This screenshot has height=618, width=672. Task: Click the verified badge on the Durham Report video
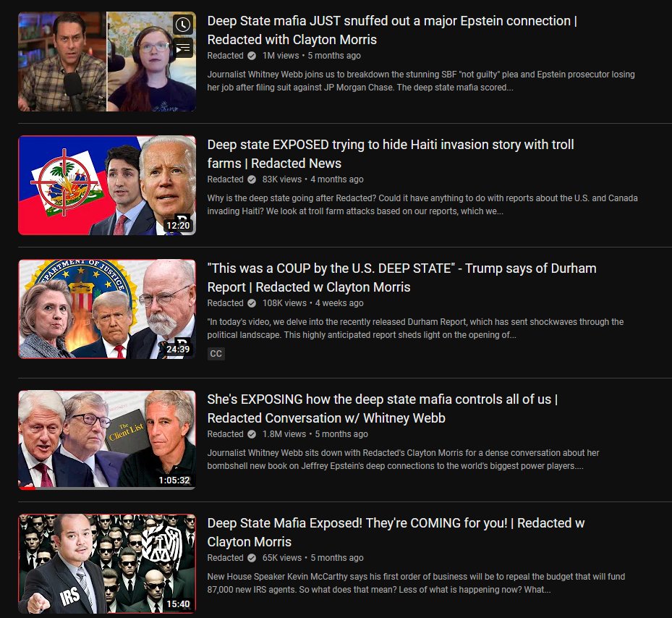tap(252, 303)
